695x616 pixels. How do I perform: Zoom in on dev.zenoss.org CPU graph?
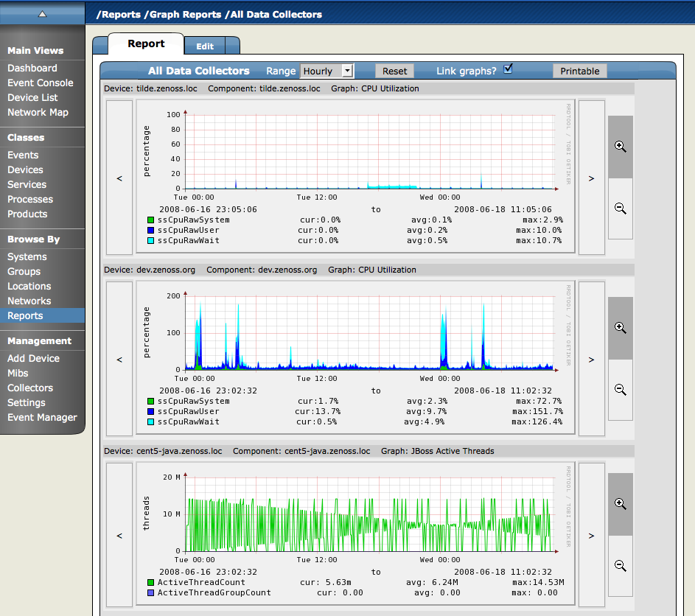pos(620,328)
